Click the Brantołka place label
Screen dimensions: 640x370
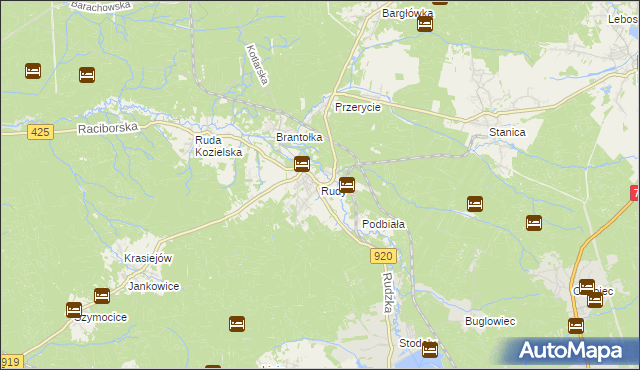coord(299,137)
